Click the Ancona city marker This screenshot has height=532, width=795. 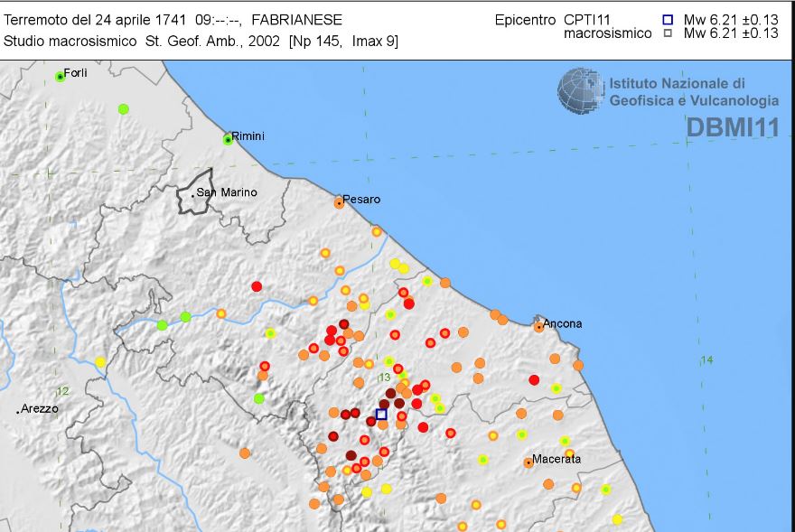coord(538,327)
